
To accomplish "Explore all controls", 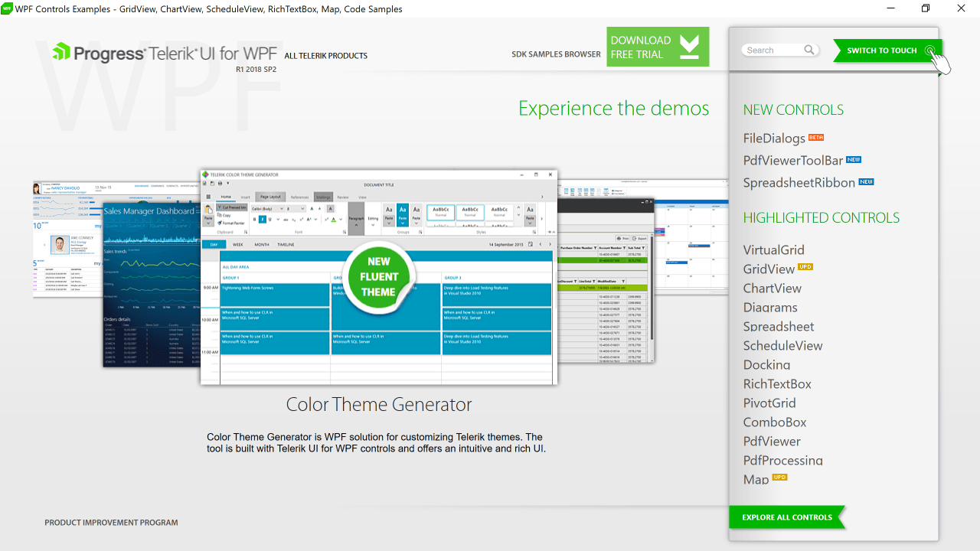I will click(787, 517).
